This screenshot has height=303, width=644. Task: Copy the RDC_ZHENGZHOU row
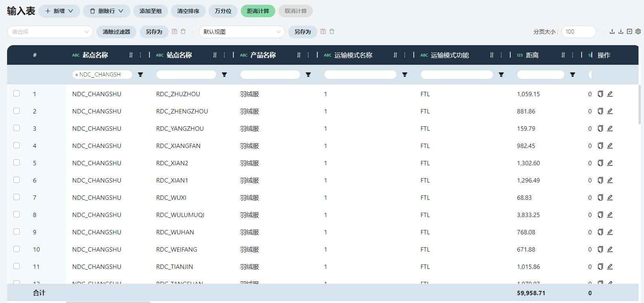click(x=600, y=111)
